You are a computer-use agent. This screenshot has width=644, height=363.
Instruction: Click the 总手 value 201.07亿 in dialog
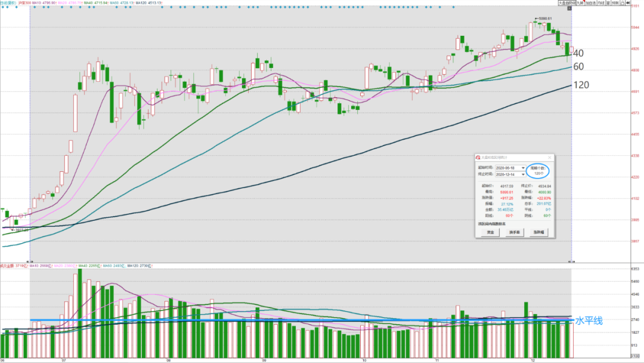coord(544,204)
